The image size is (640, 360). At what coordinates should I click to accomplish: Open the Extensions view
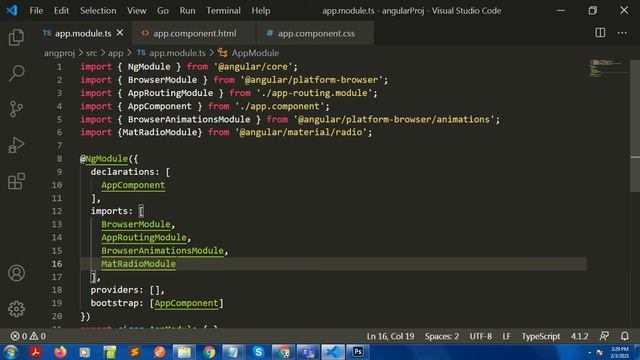coord(16,181)
